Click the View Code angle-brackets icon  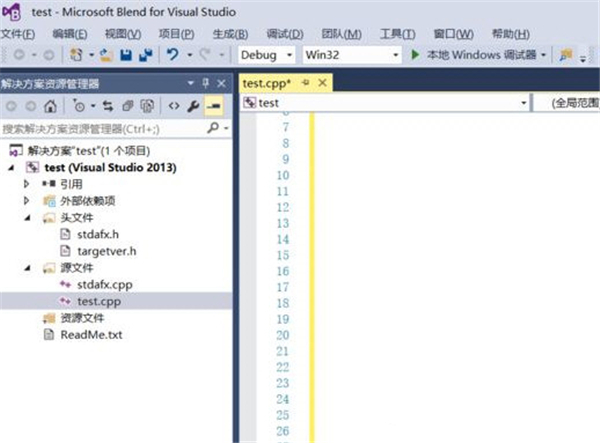(x=172, y=105)
